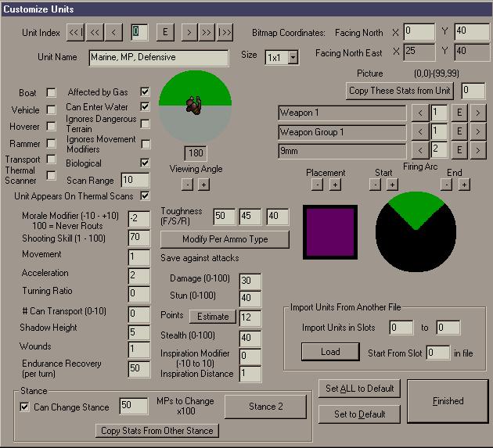This screenshot has width=493, height=448.
Task: Click Modify Per Ammo Type button
Action: click(225, 238)
